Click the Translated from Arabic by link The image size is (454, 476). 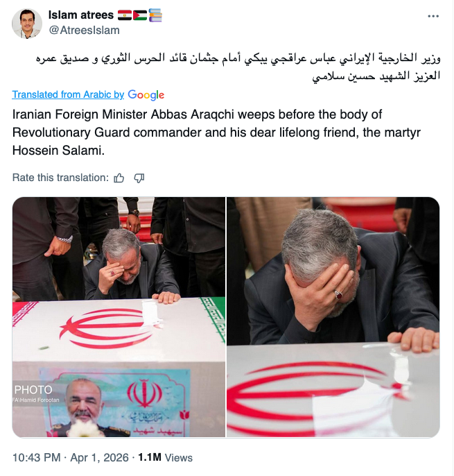tap(68, 94)
